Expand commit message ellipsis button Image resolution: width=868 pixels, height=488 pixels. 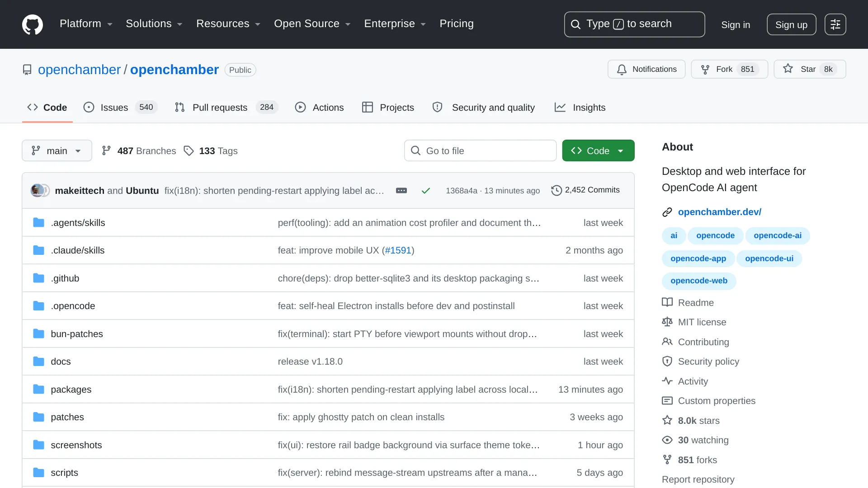coord(401,191)
